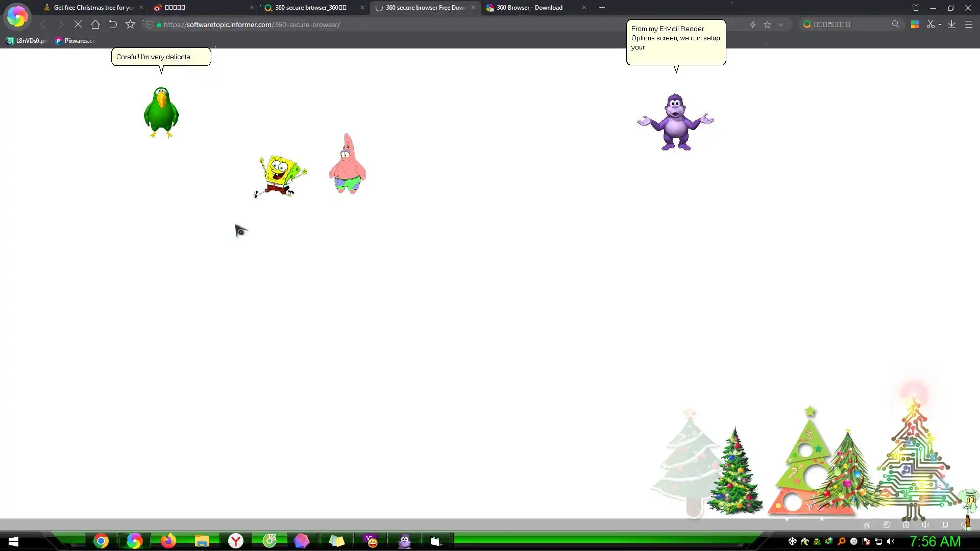Switch to Get free Christmas tree tab
The height and width of the screenshot is (551, 980).
point(93,8)
